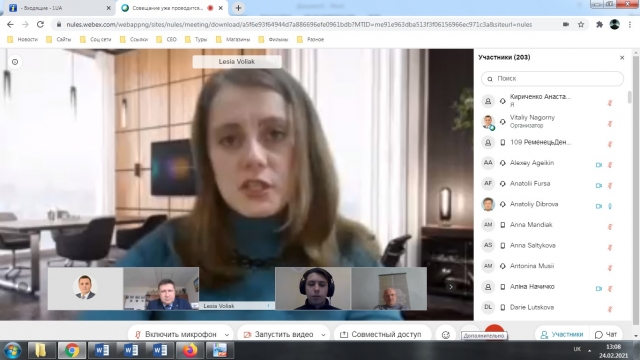Click the participants search field

pyautogui.click(x=552, y=78)
